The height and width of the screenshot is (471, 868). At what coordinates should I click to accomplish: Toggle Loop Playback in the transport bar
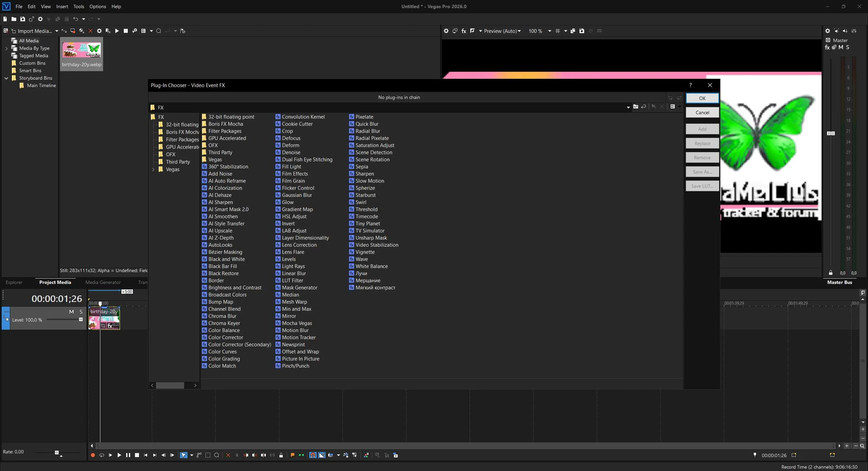pyautogui.click(x=101, y=455)
